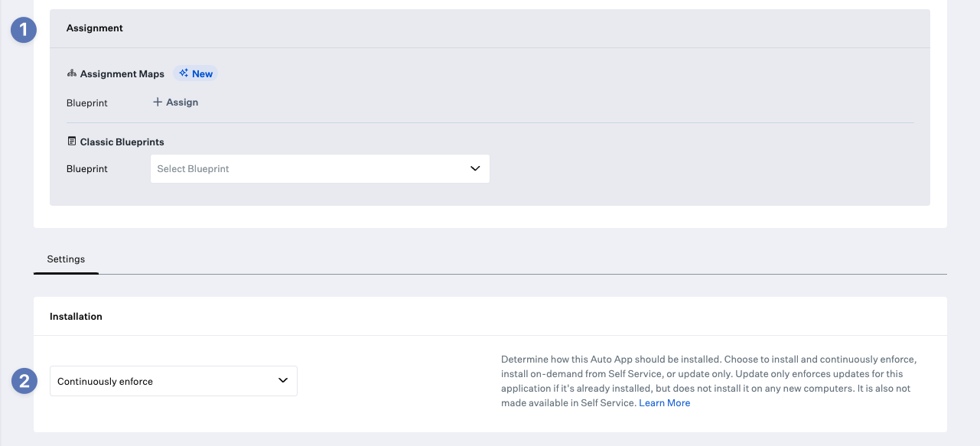Click the Blueprint label beside Assign
This screenshot has height=446, width=980.
pyautogui.click(x=87, y=103)
